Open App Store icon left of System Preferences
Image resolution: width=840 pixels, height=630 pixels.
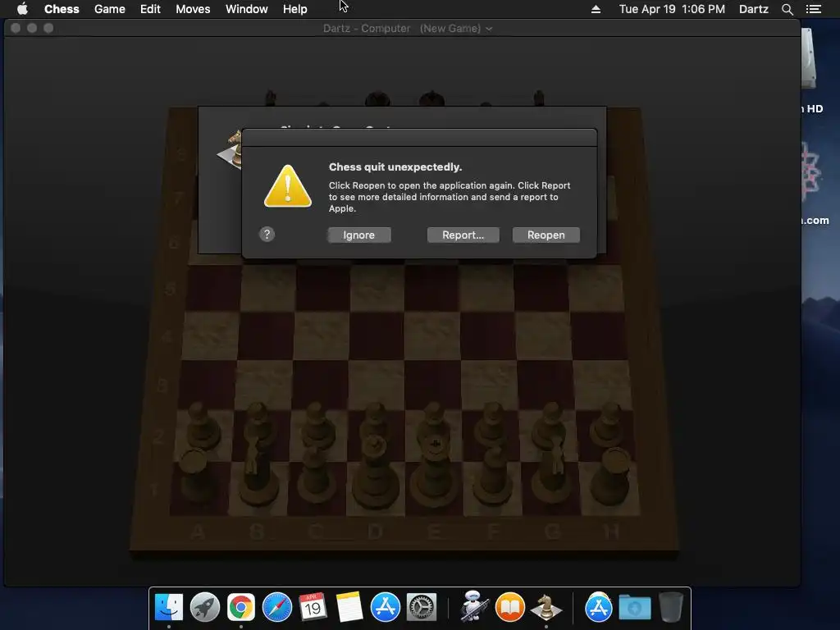coord(386,607)
